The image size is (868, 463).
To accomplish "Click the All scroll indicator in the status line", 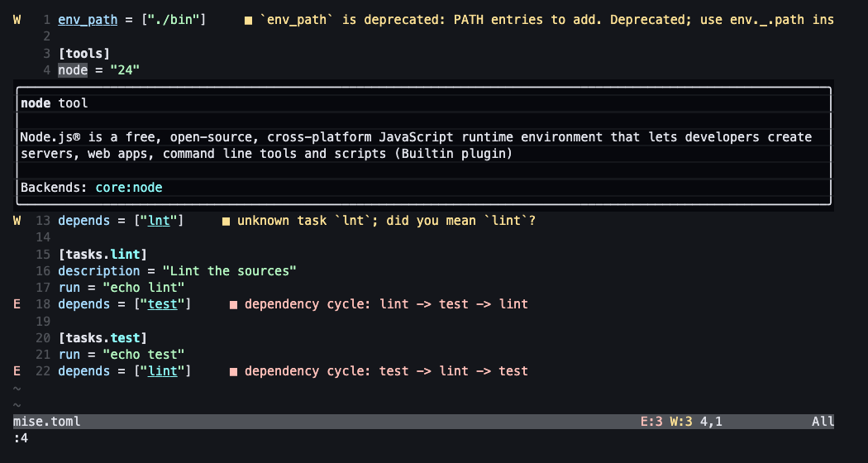I will pyautogui.click(x=823, y=422).
